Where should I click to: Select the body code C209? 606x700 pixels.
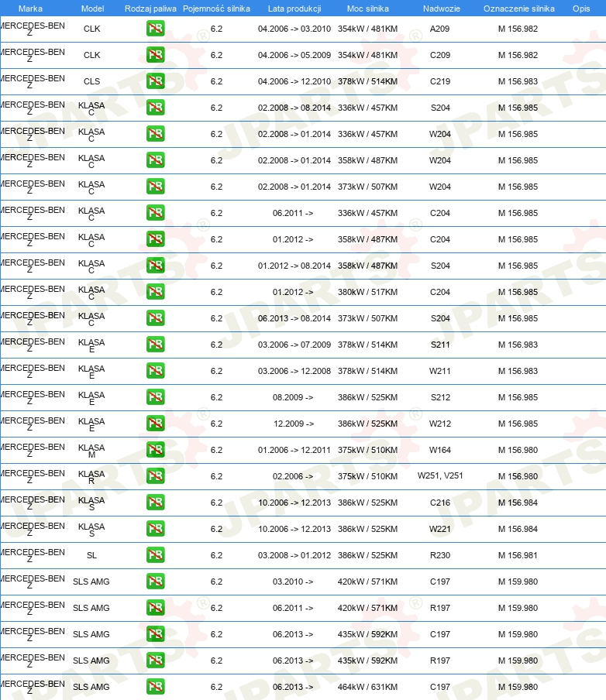pyautogui.click(x=439, y=55)
